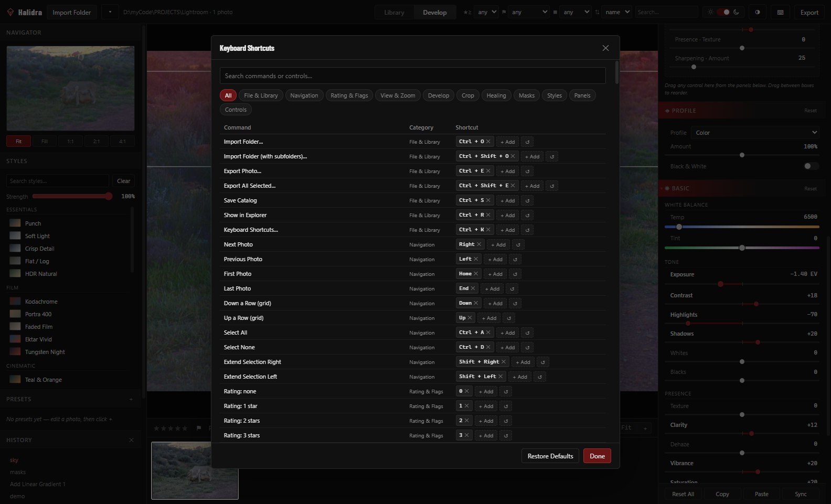Add a new preset with plus icon
831x504 pixels.
(x=131, y=399)
